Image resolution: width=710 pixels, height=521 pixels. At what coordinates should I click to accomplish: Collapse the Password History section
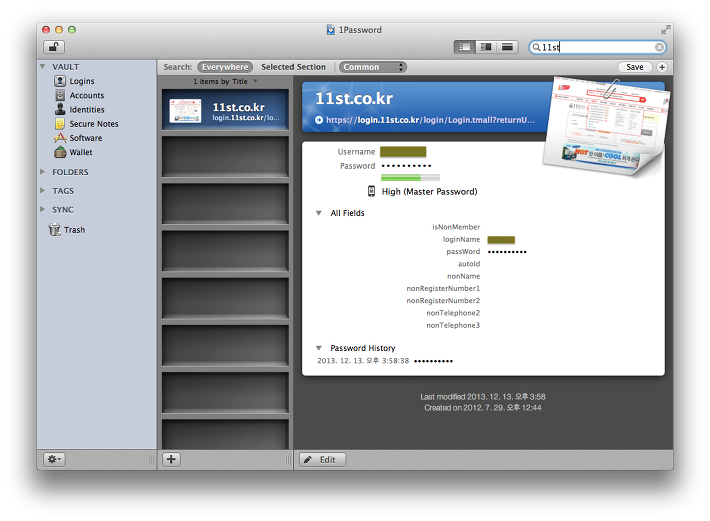tap(319, 348)
